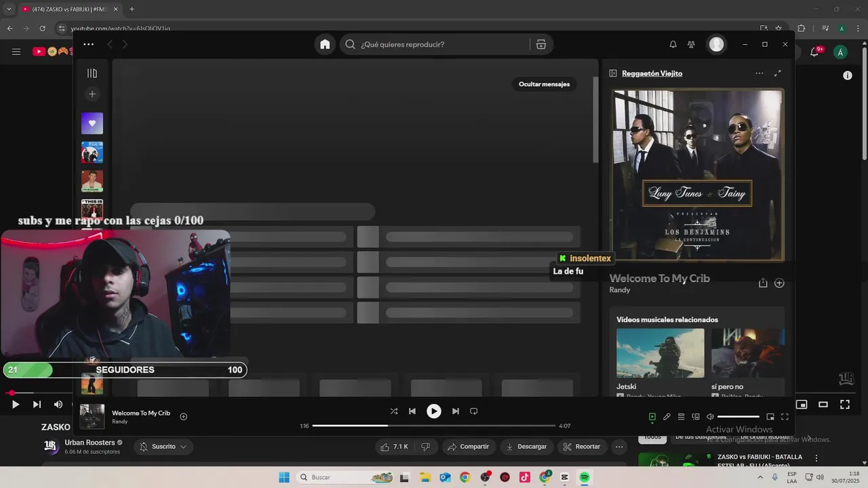Open new Chrome tab

point(132,9)
